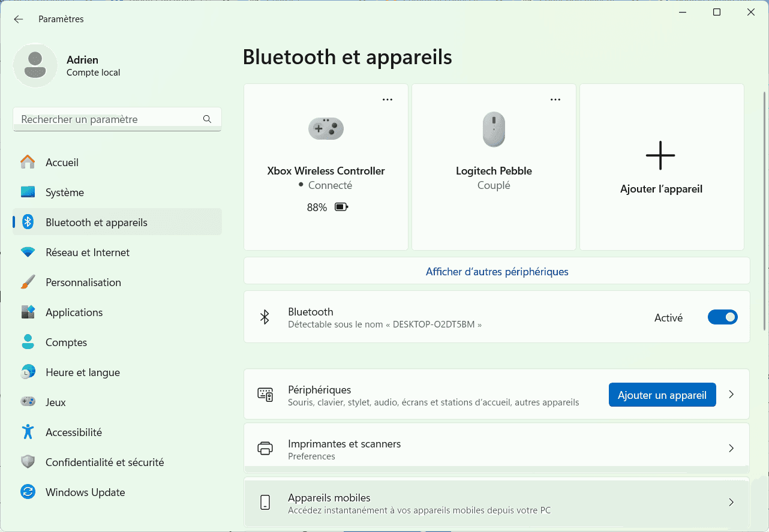
Task: Click the Bluetooth symbol in the Bluetooth row
Action: coord(265,317)
